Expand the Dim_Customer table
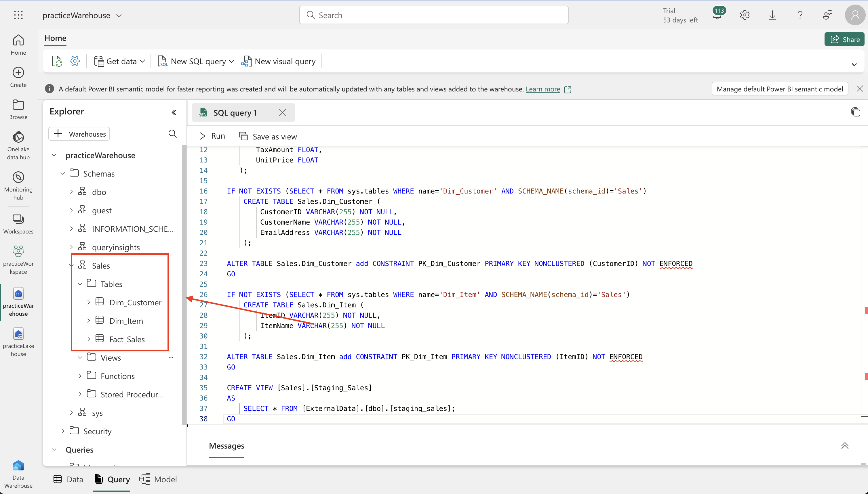Viewport: 868px width, 494px height. point(89,302)
